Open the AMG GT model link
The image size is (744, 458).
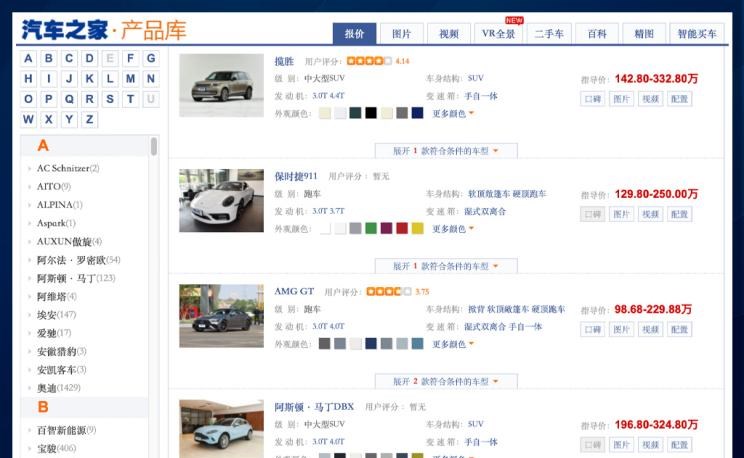(x=294, y=291)
